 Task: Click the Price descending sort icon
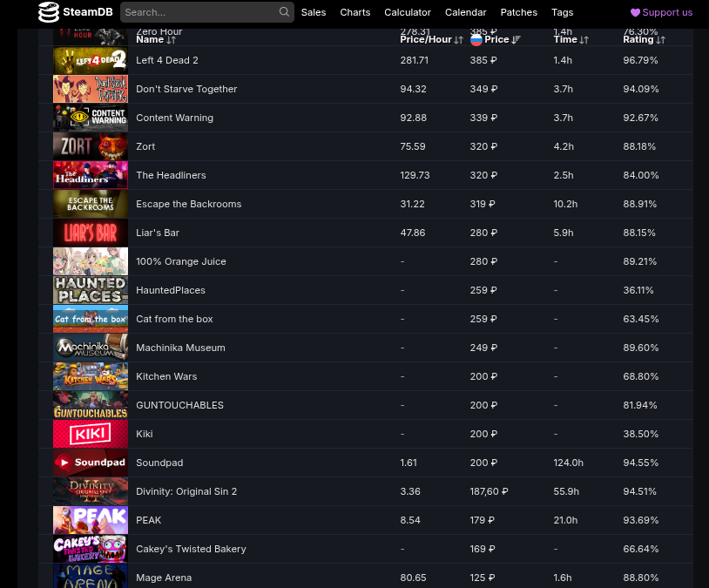click(516, 40)
